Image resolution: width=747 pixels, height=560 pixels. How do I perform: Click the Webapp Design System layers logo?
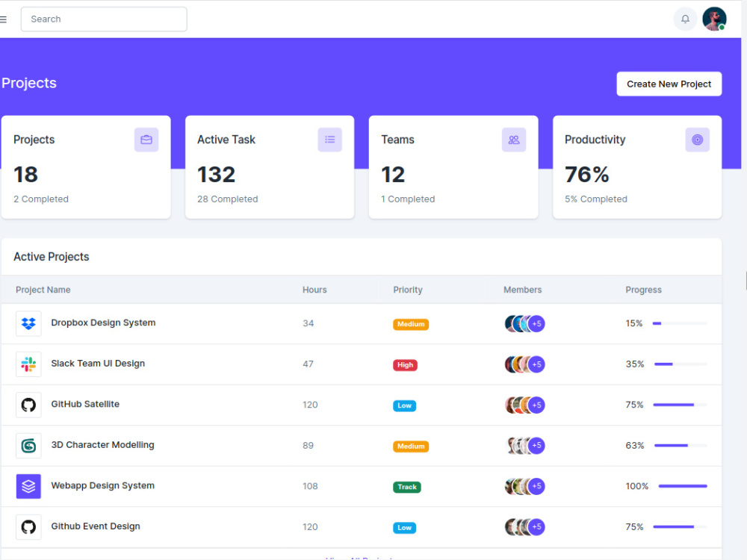tap(28, 486)
